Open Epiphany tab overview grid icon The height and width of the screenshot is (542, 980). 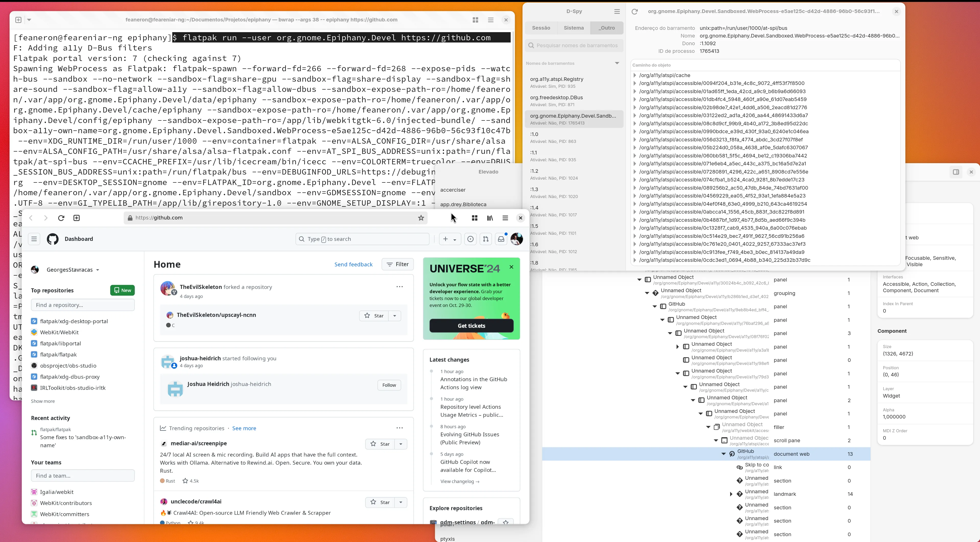474,218
